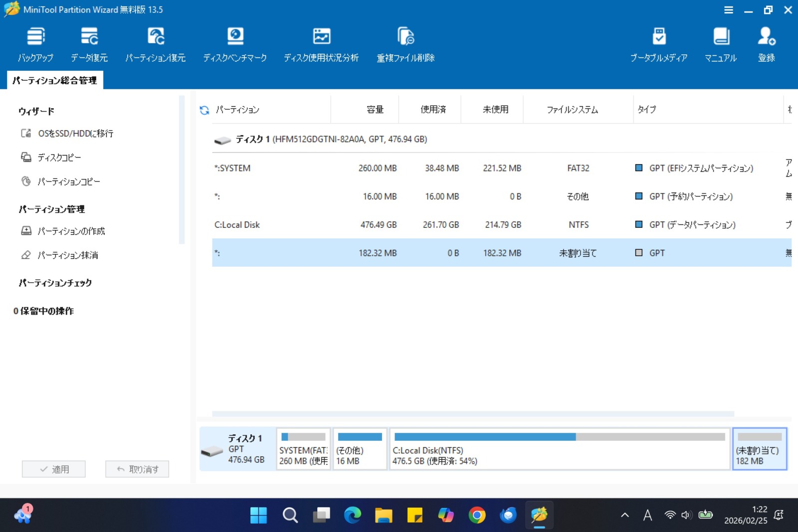Choose ディスクコピー in wizard list
This screenshot has width=798, height=532.
click(x=59, y=158)
